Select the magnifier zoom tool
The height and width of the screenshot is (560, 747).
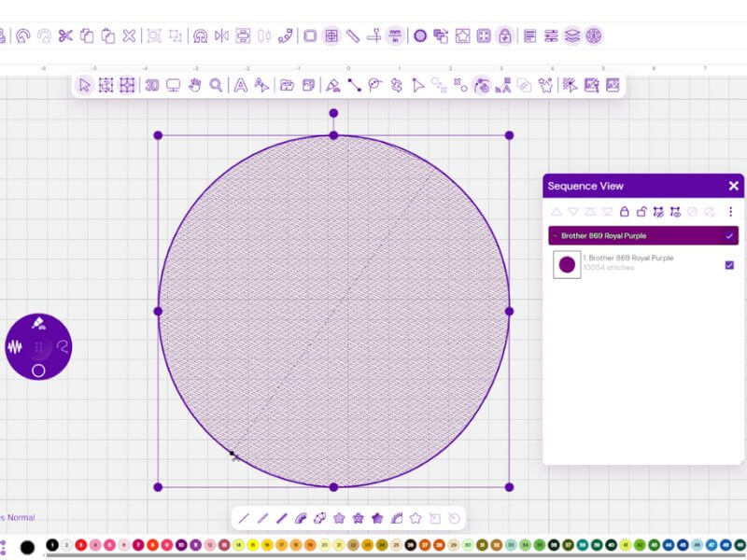click(216, 86)
